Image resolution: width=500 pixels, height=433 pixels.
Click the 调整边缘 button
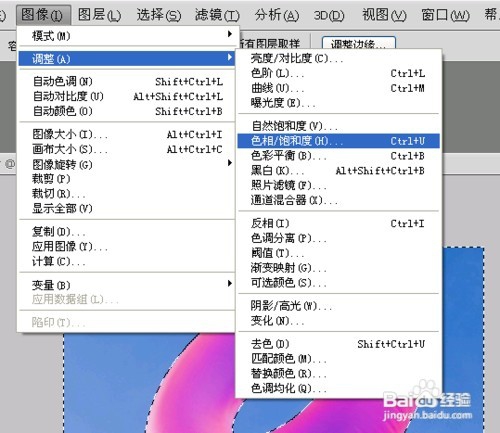tap(359, 44)
